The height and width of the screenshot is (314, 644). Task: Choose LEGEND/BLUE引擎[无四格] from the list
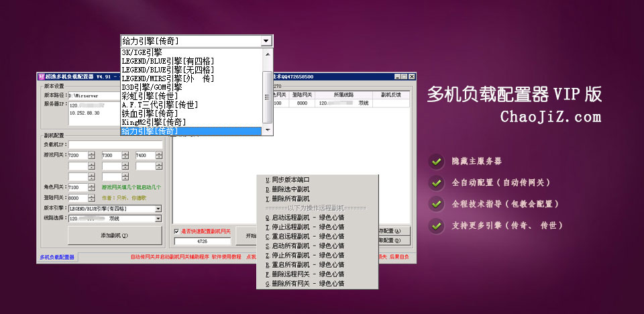pos(191,70)
